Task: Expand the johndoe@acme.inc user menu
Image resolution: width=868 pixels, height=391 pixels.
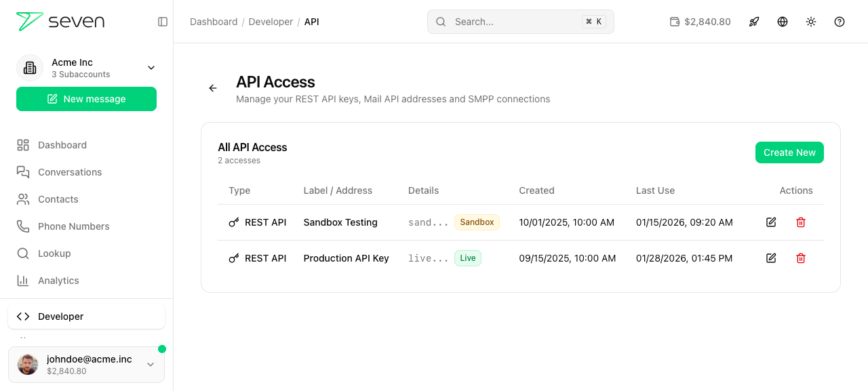Action: 86,365
